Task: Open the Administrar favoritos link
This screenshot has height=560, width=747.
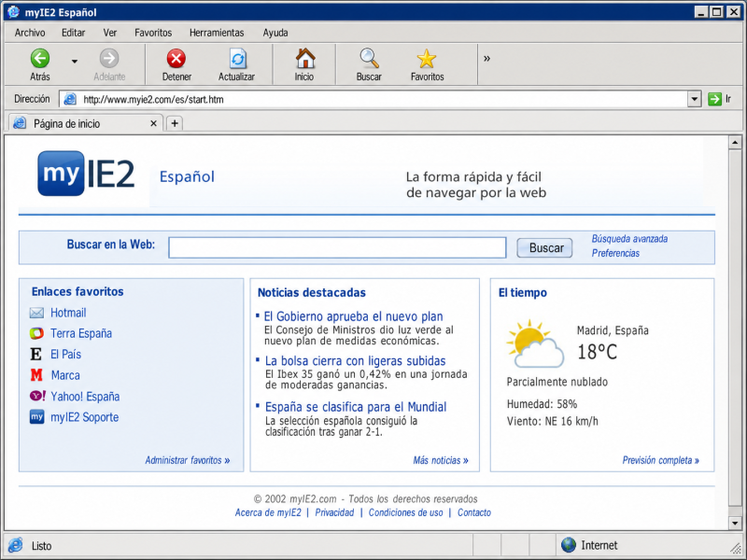Action: pyautogui.click(x=188, y=460)
